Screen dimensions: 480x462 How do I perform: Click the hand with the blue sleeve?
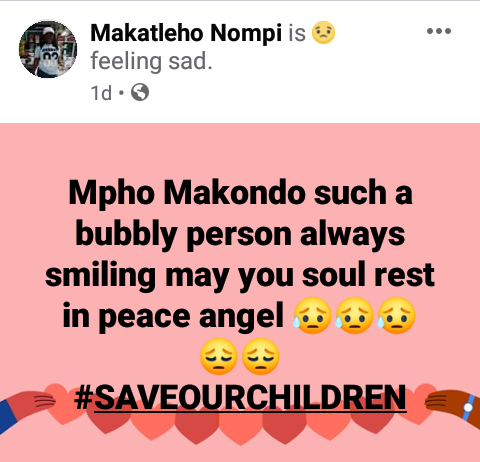point(27,408)
